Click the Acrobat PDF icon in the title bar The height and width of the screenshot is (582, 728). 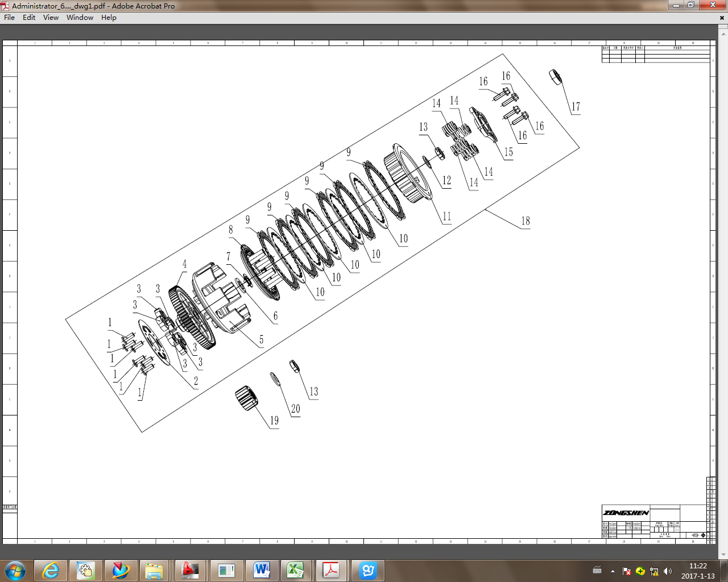(x=5, y=6)
